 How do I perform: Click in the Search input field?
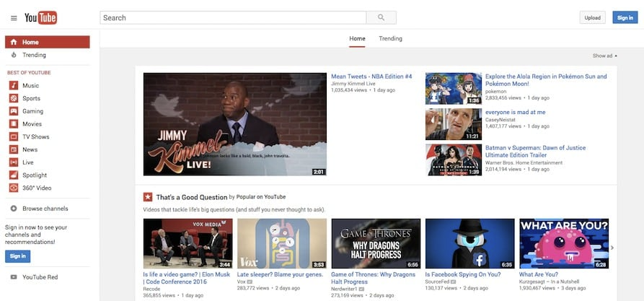pyautogui.click(x=233, y=17)
